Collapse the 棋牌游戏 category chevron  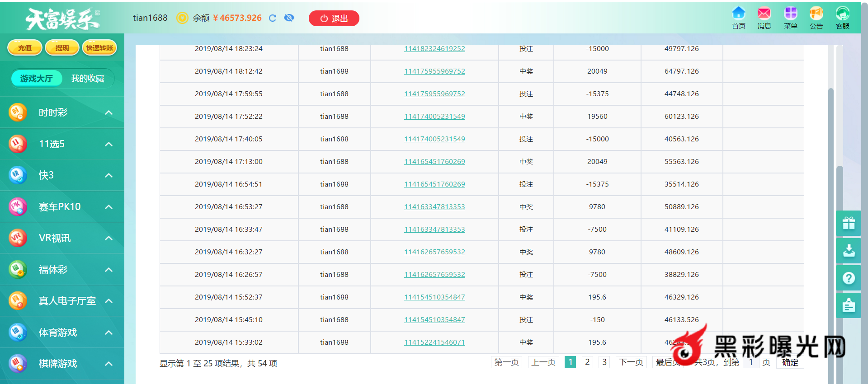click(x=109, y=364)
